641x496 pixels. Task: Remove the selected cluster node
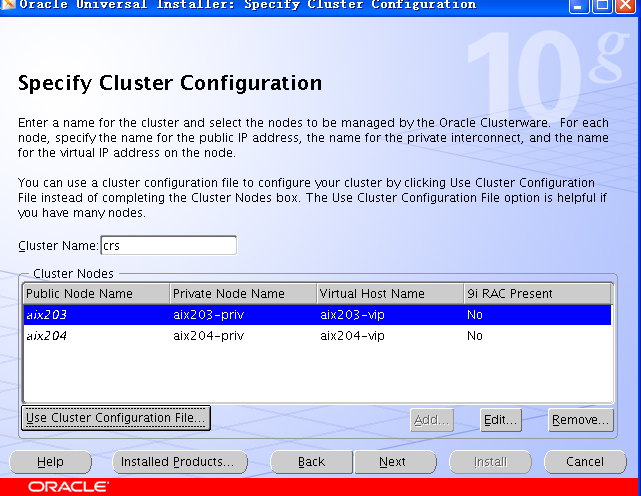580,420
